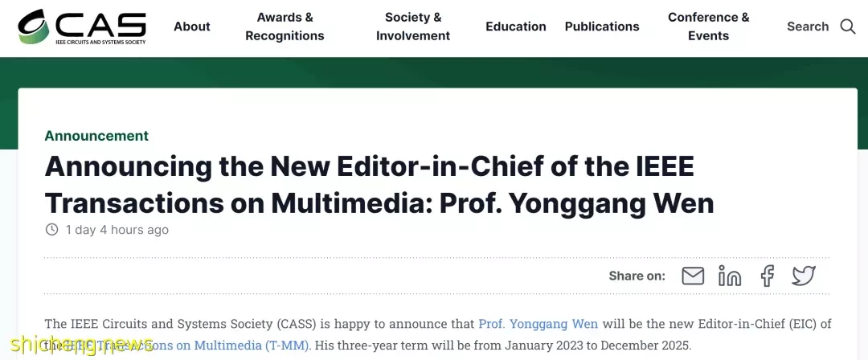The width and height of the screenshot is (868, 360).
Task: Click the article headline about Editor-in-Chief
Action: (x=379, y=185)
